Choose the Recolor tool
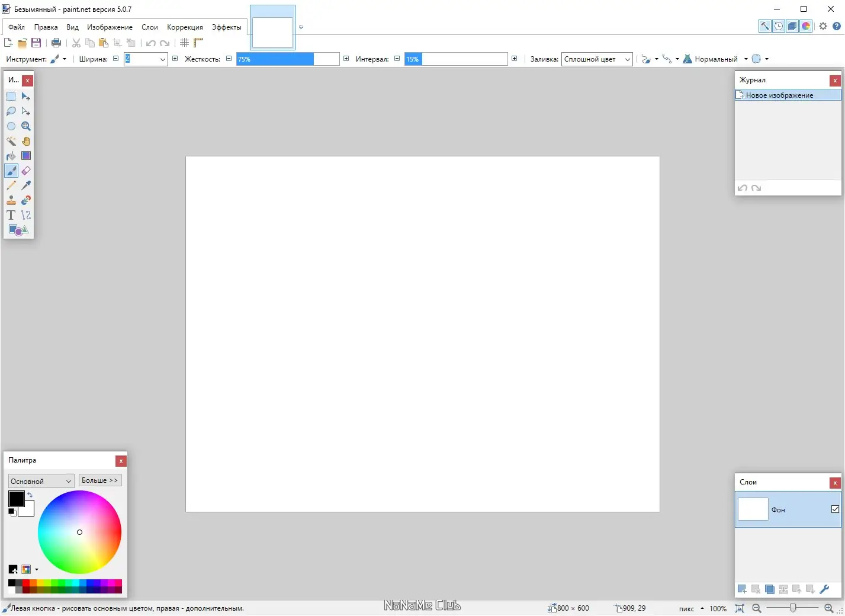Screen dimensions: 845x616 (26, 200)
